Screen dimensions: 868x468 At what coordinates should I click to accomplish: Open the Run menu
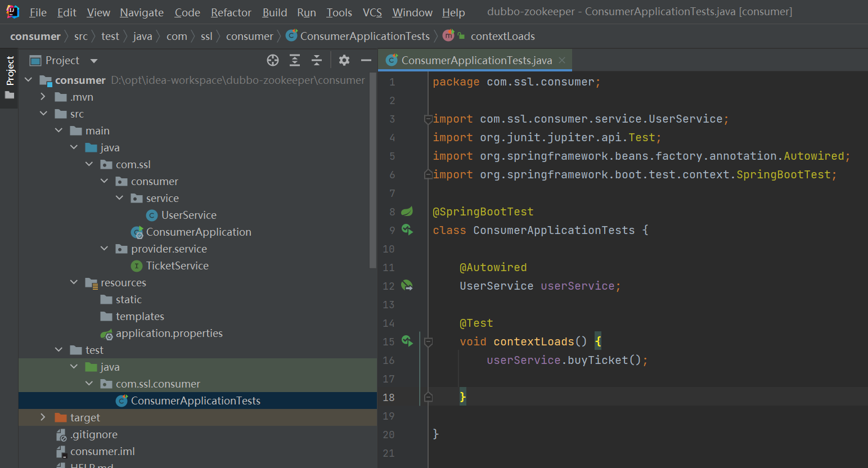coord(307,12)
